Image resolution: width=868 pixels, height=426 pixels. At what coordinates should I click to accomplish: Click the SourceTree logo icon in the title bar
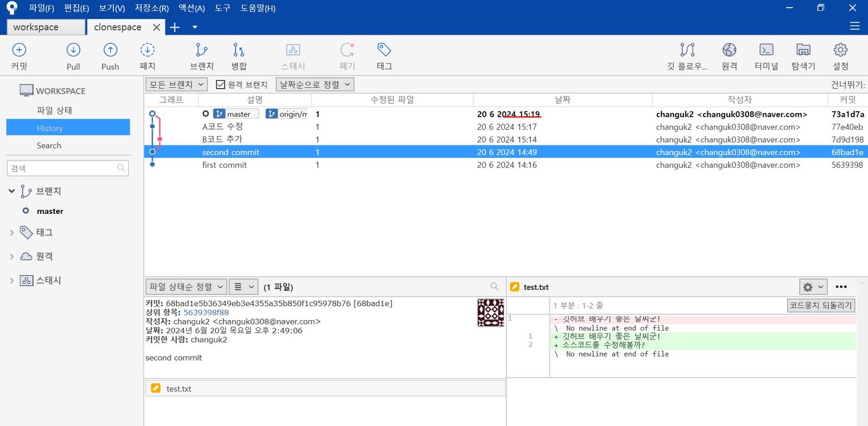pos(12,8)
